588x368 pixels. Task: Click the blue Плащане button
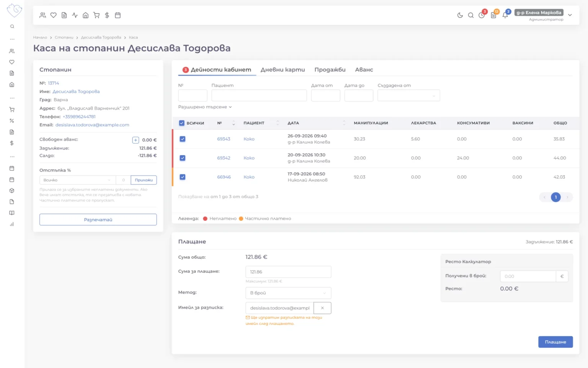(555, 342)
